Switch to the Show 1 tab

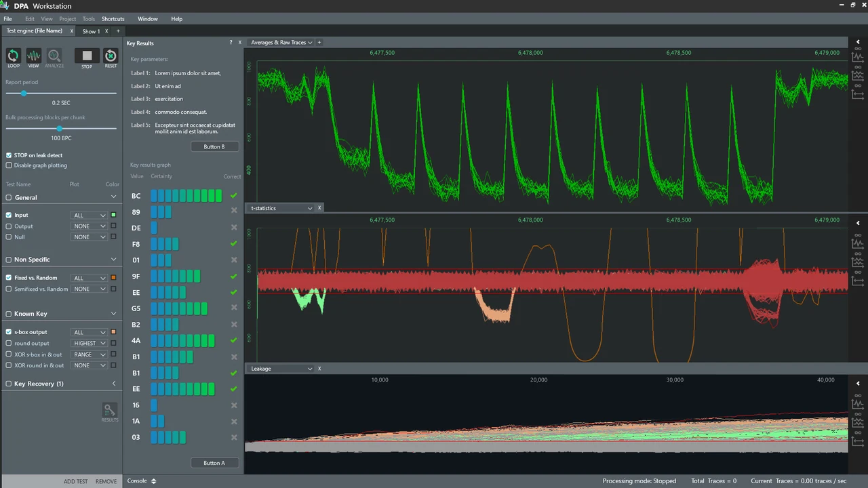(x=91, y=31)
